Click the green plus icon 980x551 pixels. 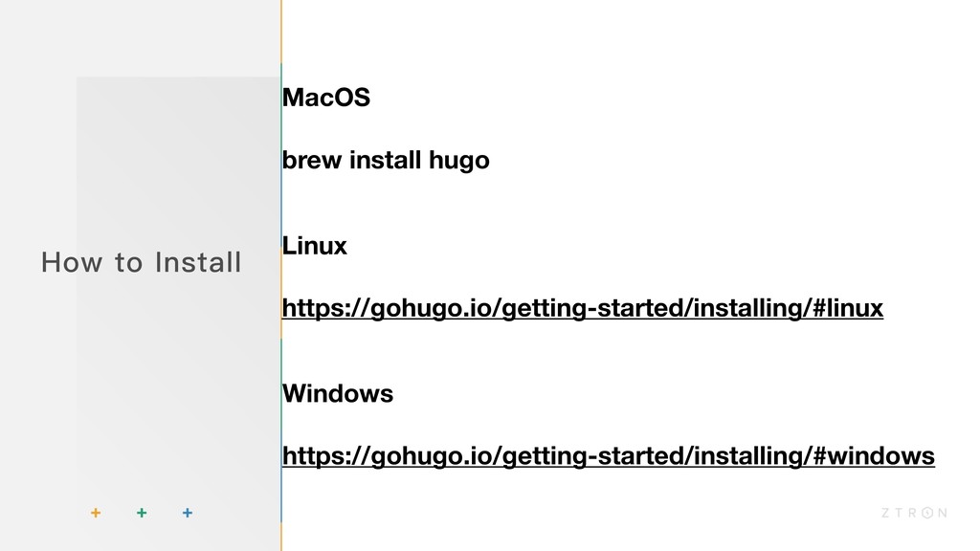tap(142, 514)
